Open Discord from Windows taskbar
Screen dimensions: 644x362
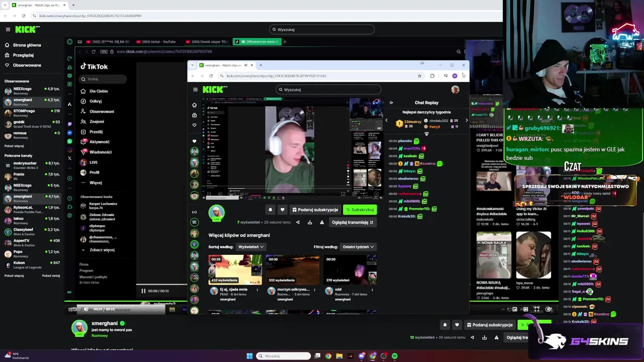[x=361, y=356]
